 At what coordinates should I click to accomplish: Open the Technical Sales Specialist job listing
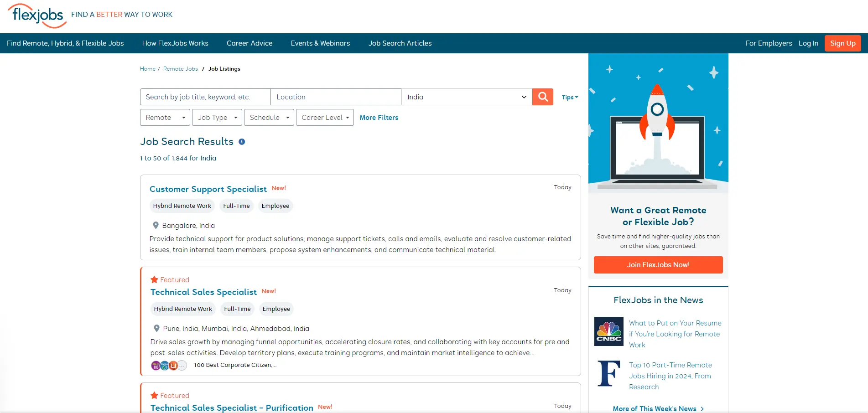point(203,292)
